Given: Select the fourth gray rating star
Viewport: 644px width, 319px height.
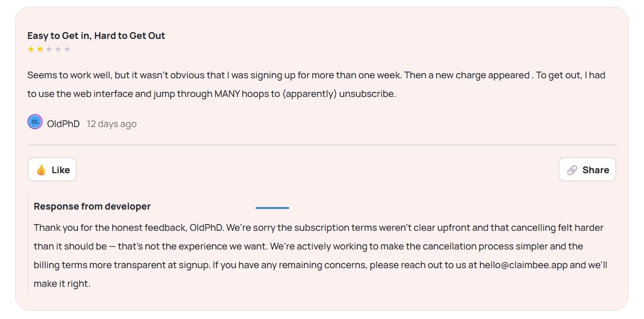Looking at the screenshot, I should [58, 49].
